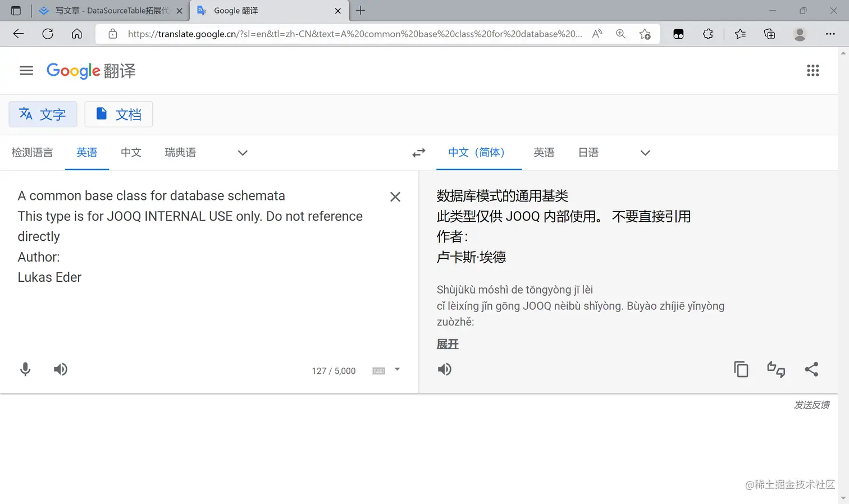Switch to 文档 document translation mode
This screenshot has width=849, height=504.
(118, 114)
